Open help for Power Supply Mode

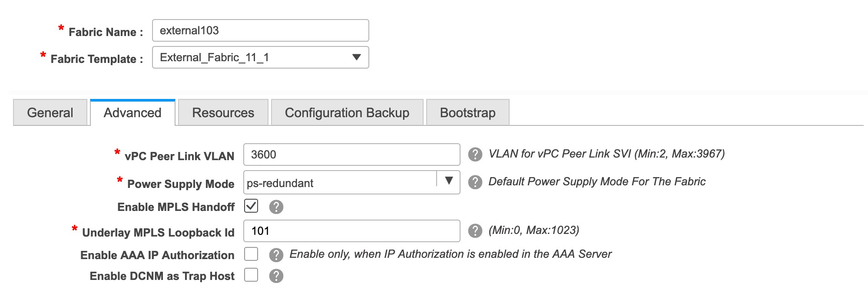coord(475,182)
